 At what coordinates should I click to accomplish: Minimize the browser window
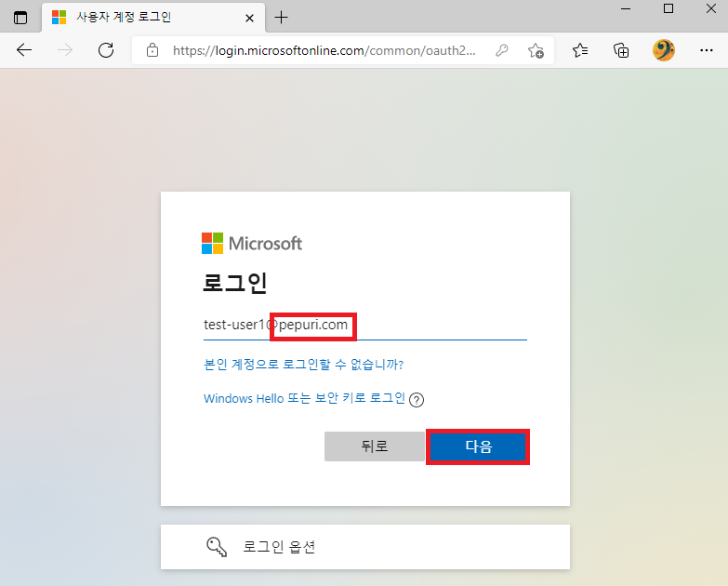point(626,8)
